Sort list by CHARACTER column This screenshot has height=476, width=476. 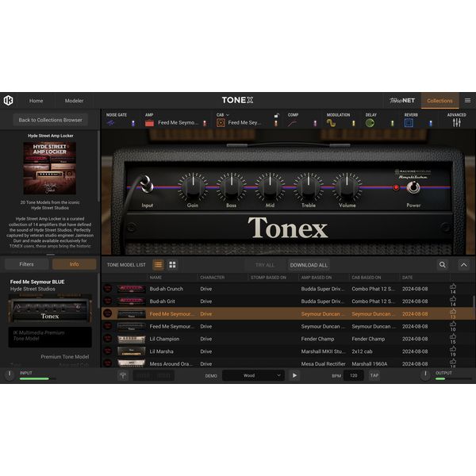pyautogui.click(x=212, y=278)
